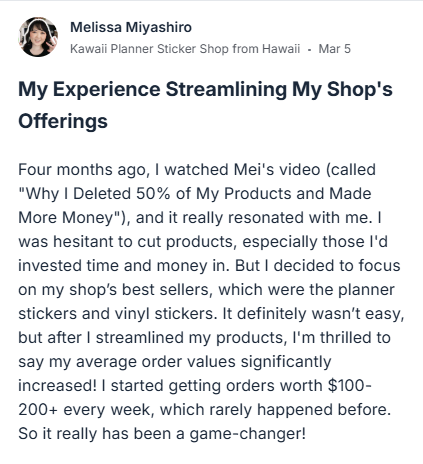Click the word Hawaii in the shop tagline
Image resolution: width=423 pixels, height=464 pixels.
click(x=281, y=49)
